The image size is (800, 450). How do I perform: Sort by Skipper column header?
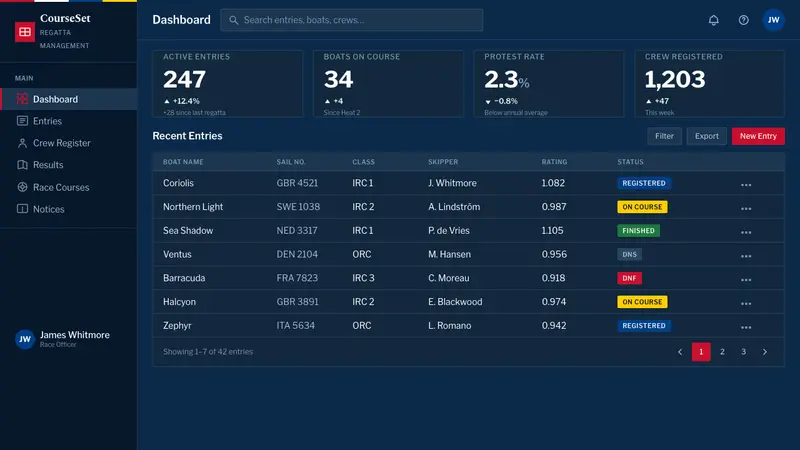443,162
